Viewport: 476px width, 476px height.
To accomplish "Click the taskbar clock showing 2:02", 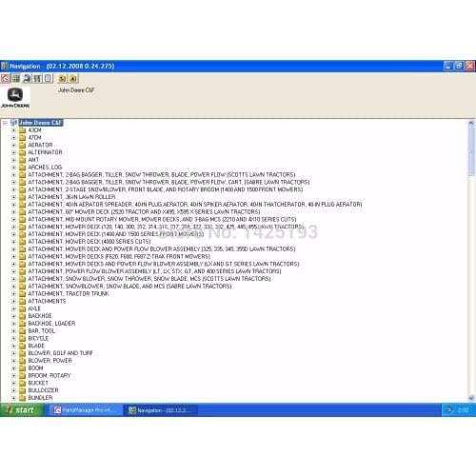I will (463, 410).
